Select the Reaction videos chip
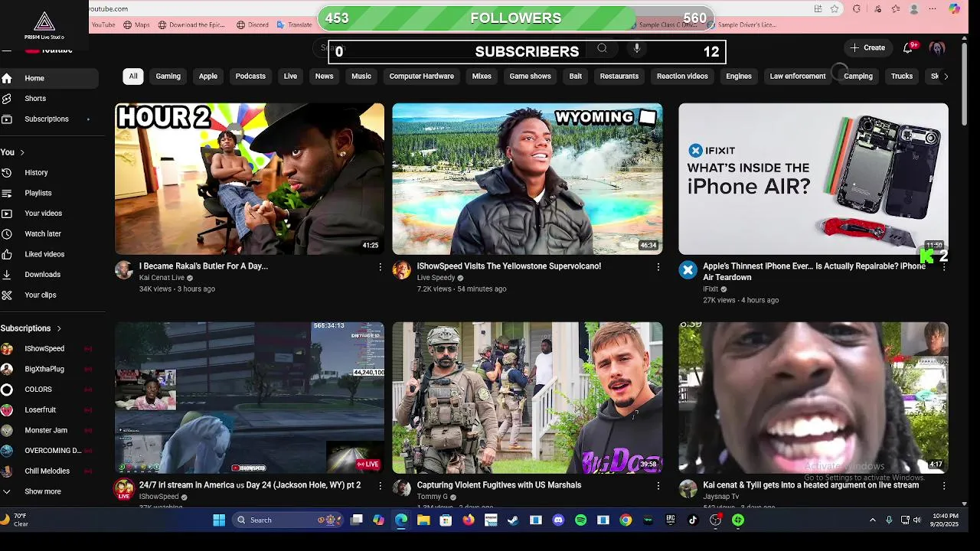The height and width of the screenshot is (551, 980). click(x=682, y=77)
